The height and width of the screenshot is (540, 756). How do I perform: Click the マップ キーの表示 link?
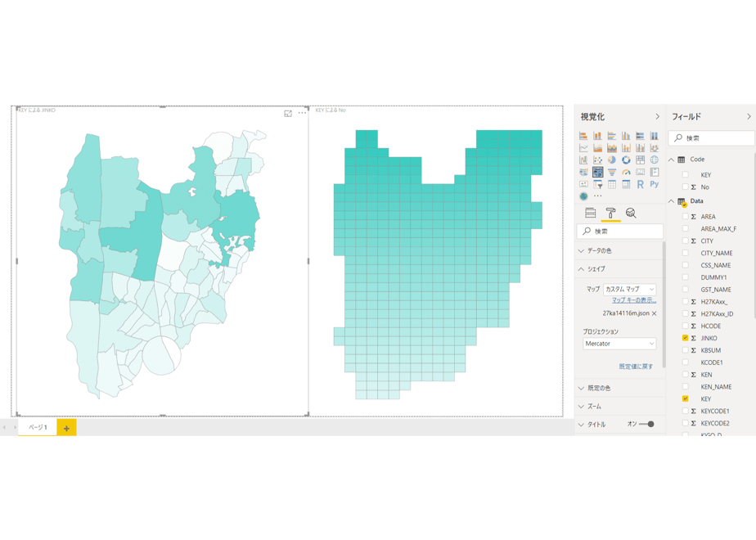634,300
